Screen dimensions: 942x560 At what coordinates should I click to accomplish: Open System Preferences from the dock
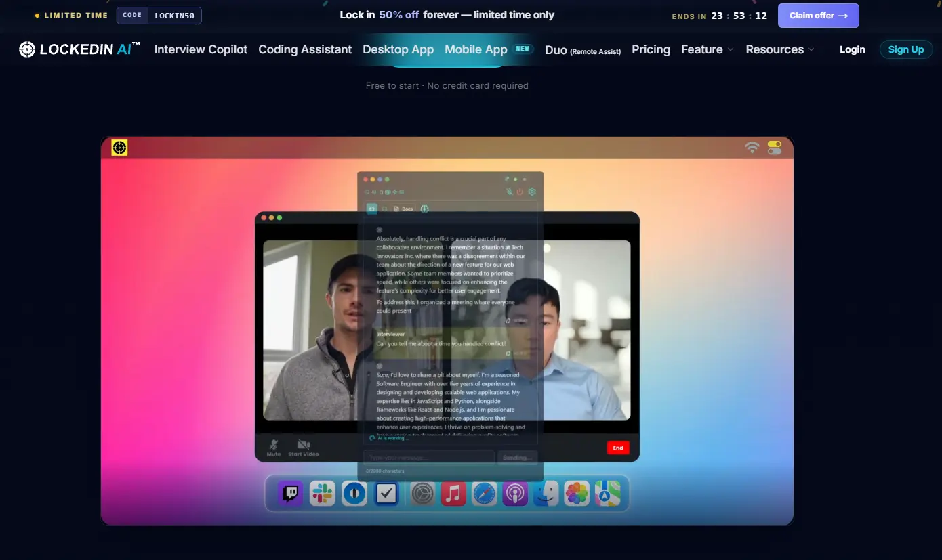(422, 494)
